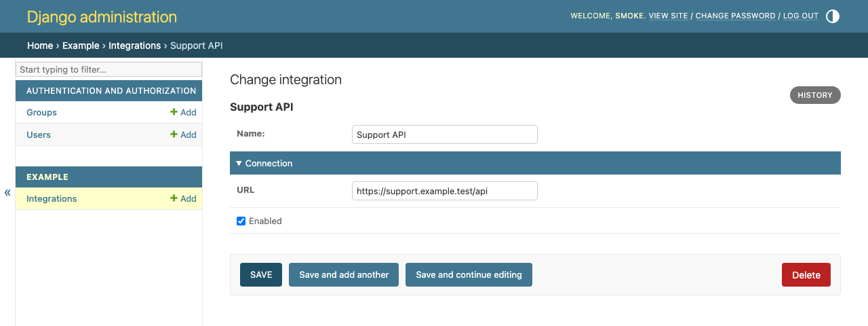
Task: Open Authentication and Authorization section header
Action: pos(111,91)
